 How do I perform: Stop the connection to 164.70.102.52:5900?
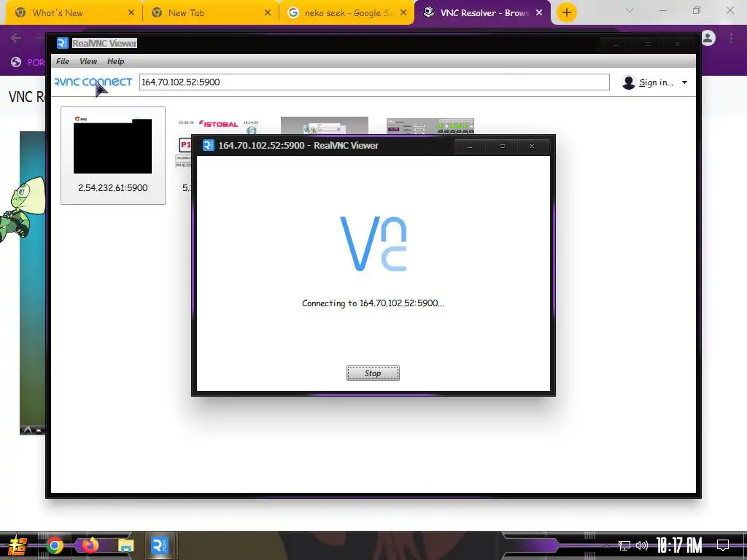[x=373, y=373]
